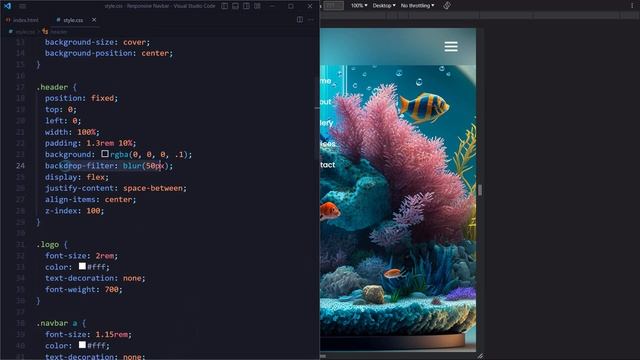Click the 'backdrop-filter' property text
640x360 pixels.
point(80,166)
